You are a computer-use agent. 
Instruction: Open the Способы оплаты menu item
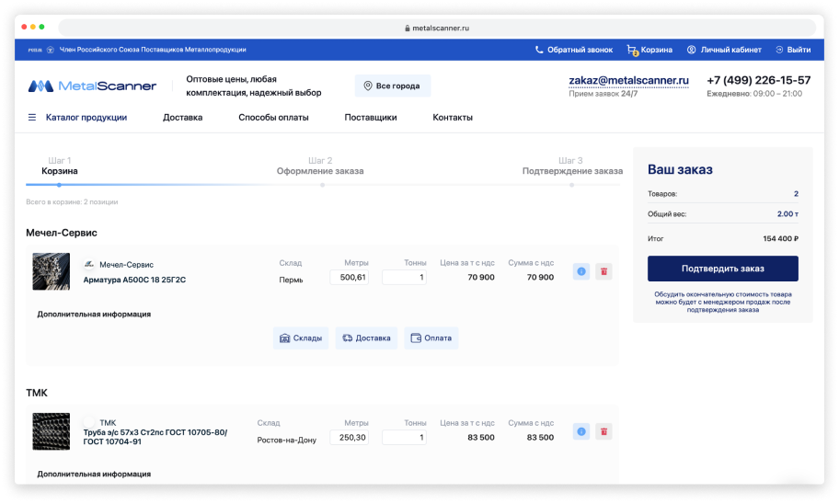(273, 118)
